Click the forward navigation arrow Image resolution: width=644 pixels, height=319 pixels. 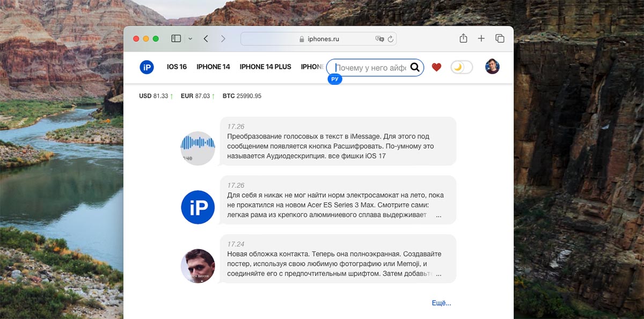click(223, 39)
